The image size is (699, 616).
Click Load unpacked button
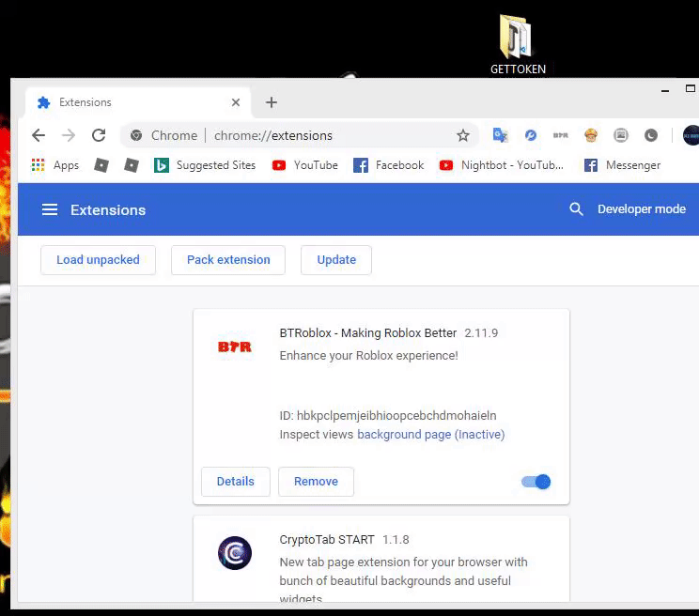98,260
